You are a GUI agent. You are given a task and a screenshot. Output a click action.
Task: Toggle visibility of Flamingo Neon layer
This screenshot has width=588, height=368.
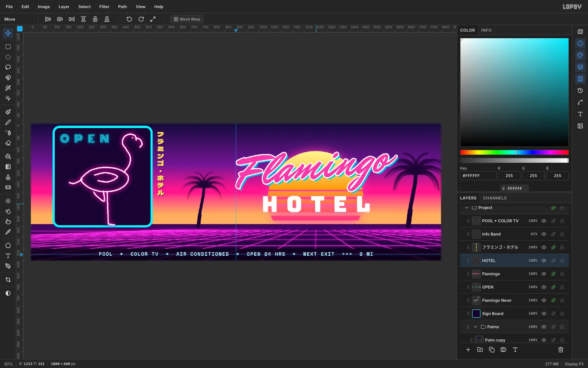click(544, 300)
